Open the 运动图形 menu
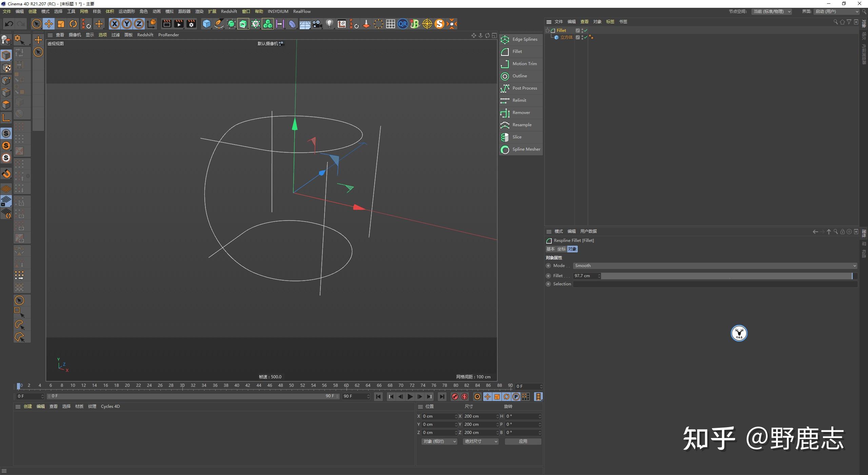This screenshot has height=475, width=868. [126, 12]
